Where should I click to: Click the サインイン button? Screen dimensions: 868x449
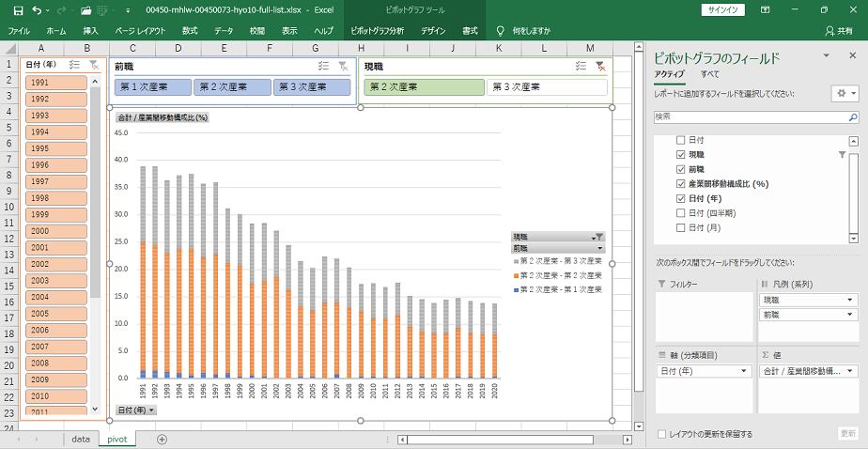(723, 9)
